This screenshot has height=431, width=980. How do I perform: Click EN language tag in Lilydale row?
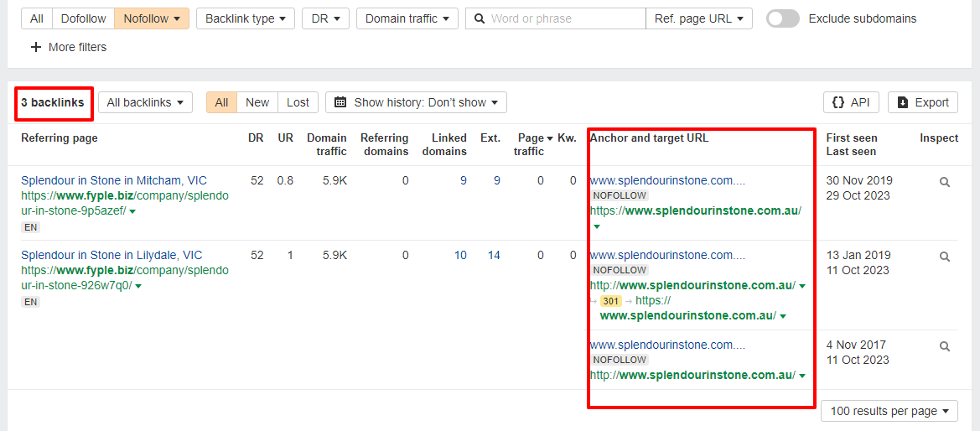pos(31,302)
